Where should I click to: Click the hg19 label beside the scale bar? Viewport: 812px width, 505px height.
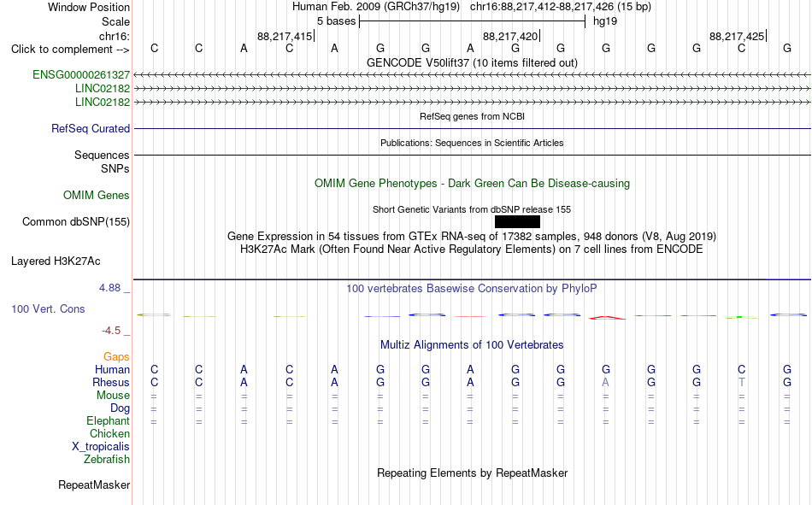pos(605,21)
